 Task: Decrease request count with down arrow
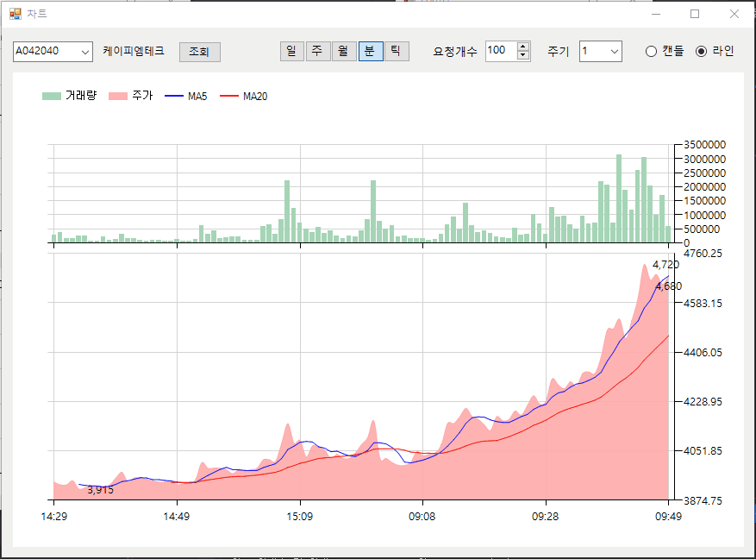tap(523, 55)
